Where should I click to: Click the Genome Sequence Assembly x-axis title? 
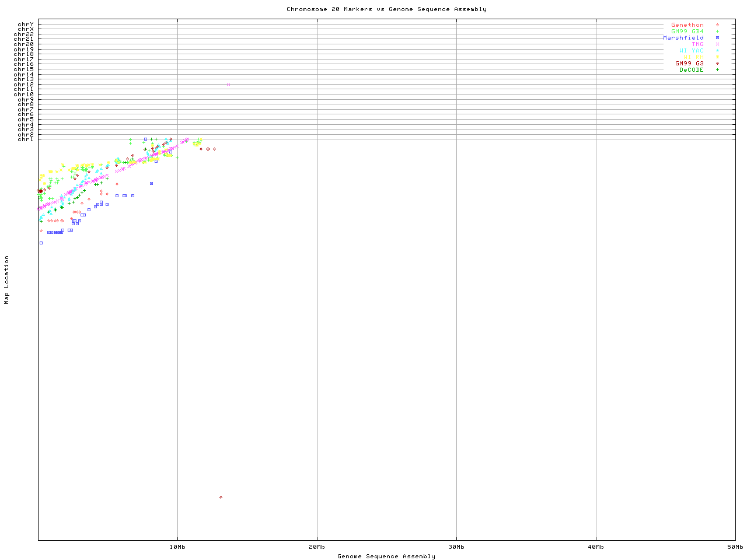pyautogui.click(x=386, y=556)
